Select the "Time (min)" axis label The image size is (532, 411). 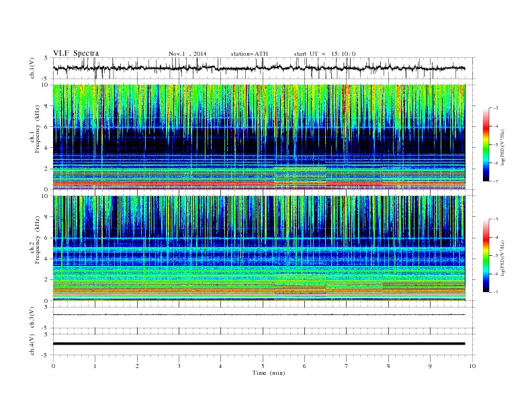(x=269, y=373)
